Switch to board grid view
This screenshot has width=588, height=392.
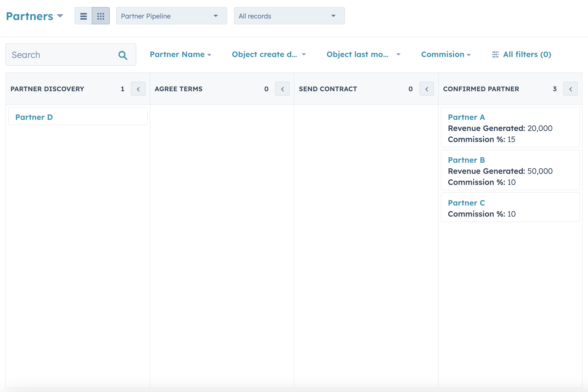click(x=101, y=16)
